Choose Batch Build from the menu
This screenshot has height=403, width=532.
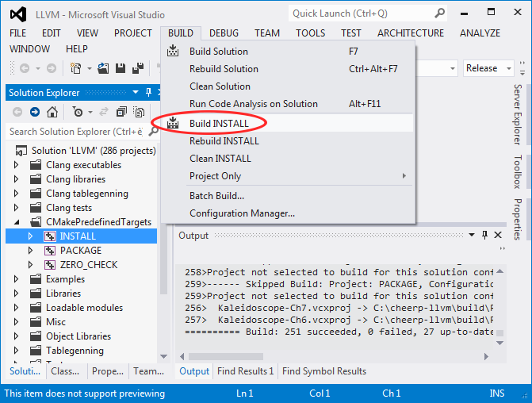tap(216, 195)
